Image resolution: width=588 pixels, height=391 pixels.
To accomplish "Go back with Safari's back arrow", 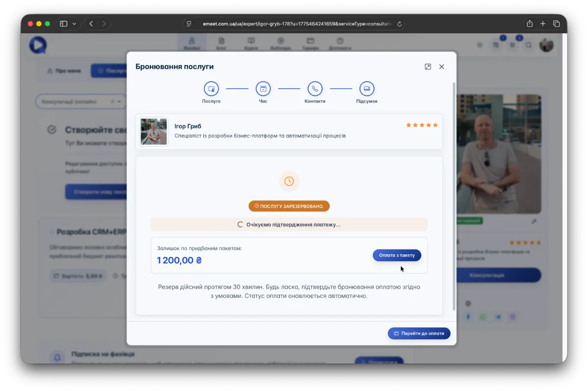I will [91, 24].
